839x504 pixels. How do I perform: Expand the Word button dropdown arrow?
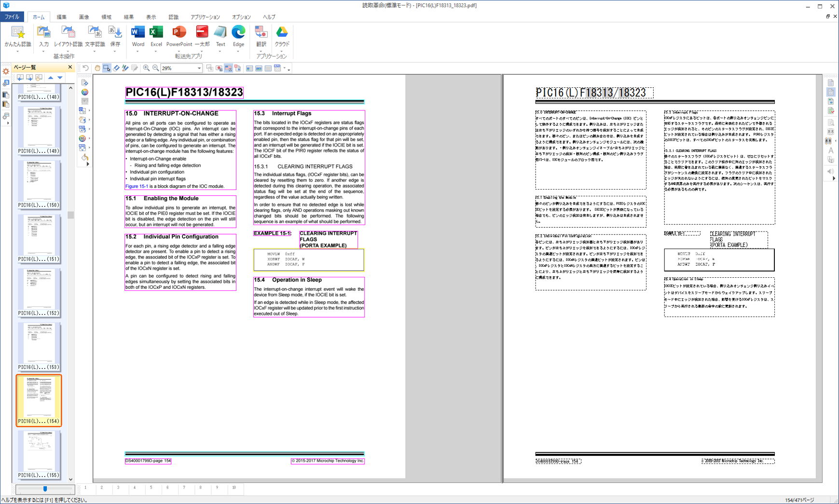138,51
